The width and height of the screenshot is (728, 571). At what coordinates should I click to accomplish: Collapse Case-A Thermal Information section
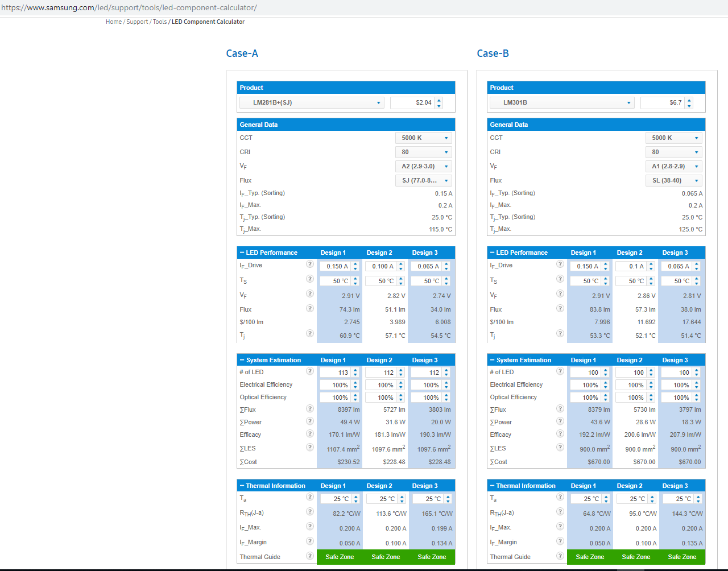point(242,486)
